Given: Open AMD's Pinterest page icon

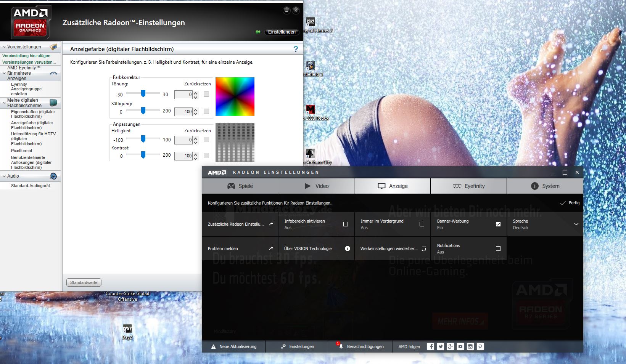Looking at the screenshot, I should click(x=480, y=346).
